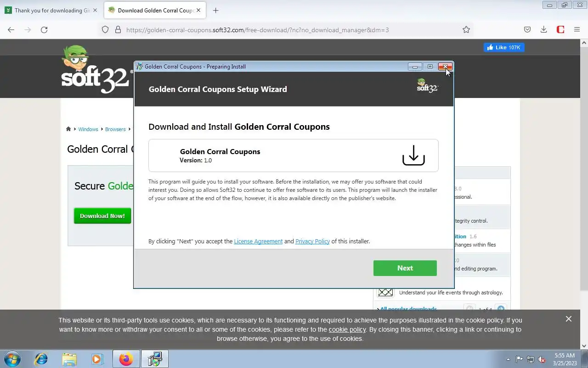
Task: Open the Browsers breadcrumb link
Action: pyautogui.click(x=115, y=129)
